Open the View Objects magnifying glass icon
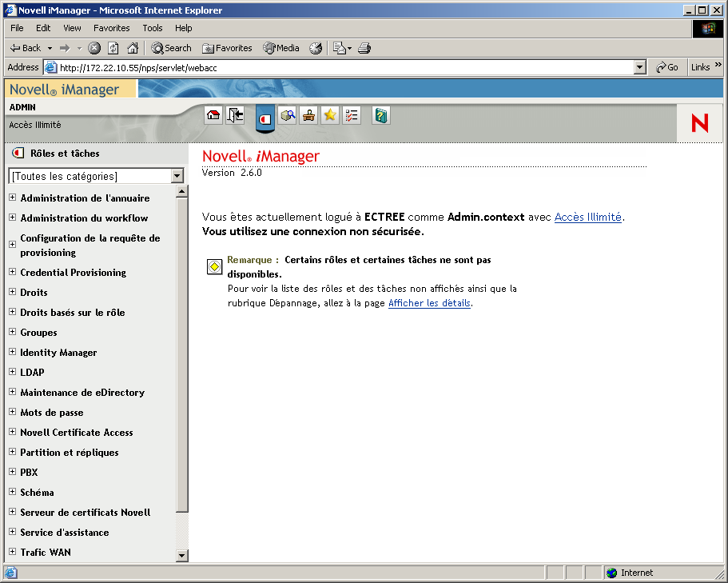 point(288,115)
